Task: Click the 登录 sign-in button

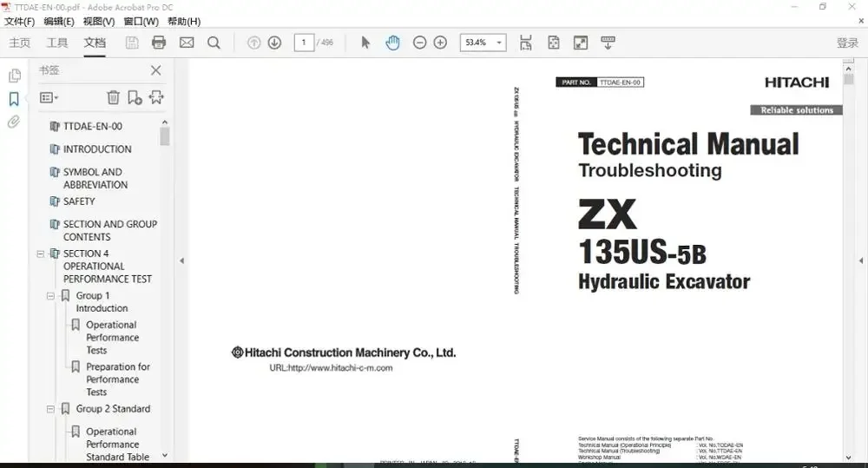Action: point(847,43)
